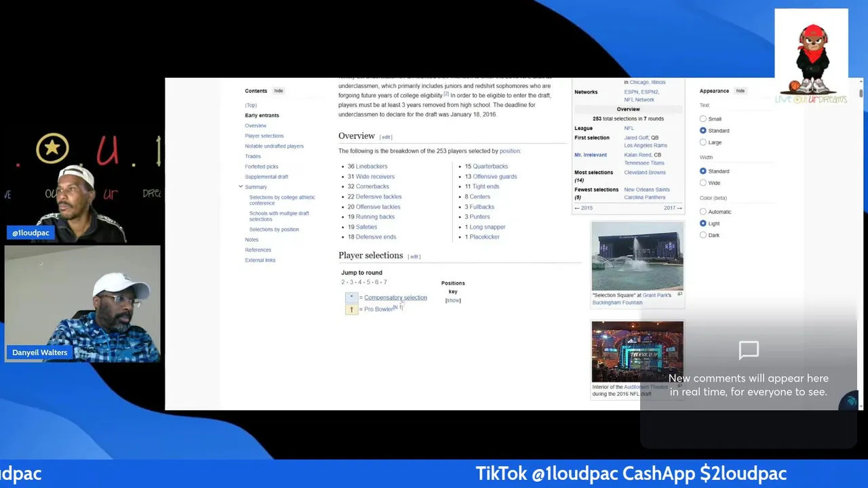Go to the previous 2015 draft link

584,208
